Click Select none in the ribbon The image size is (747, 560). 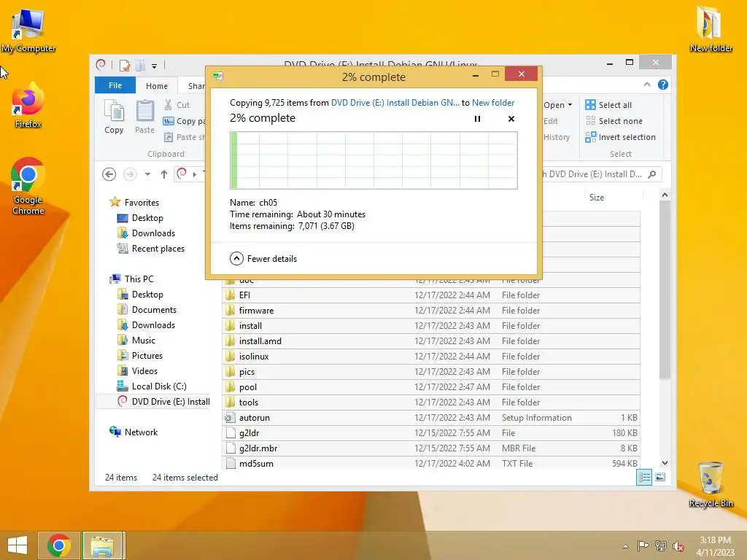(x=614, y=121)
